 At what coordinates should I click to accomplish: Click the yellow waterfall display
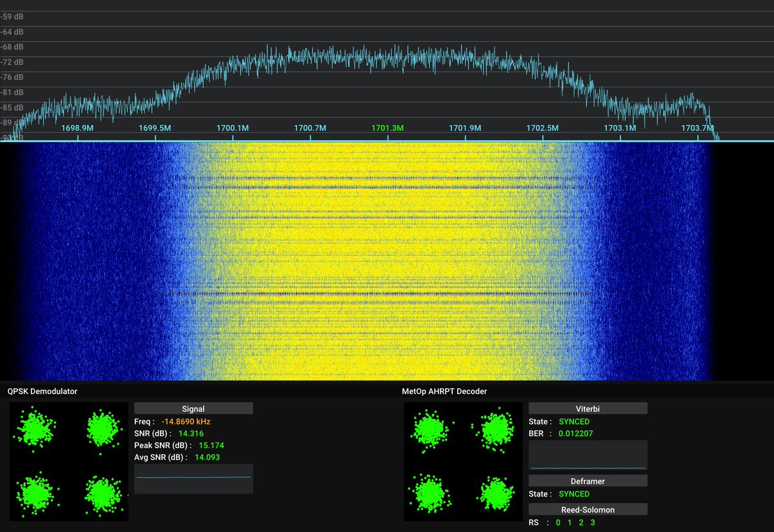click(x=387, y=261)
